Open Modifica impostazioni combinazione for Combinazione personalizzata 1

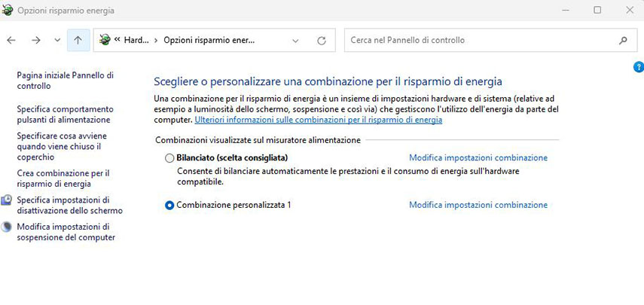(478, 204)
